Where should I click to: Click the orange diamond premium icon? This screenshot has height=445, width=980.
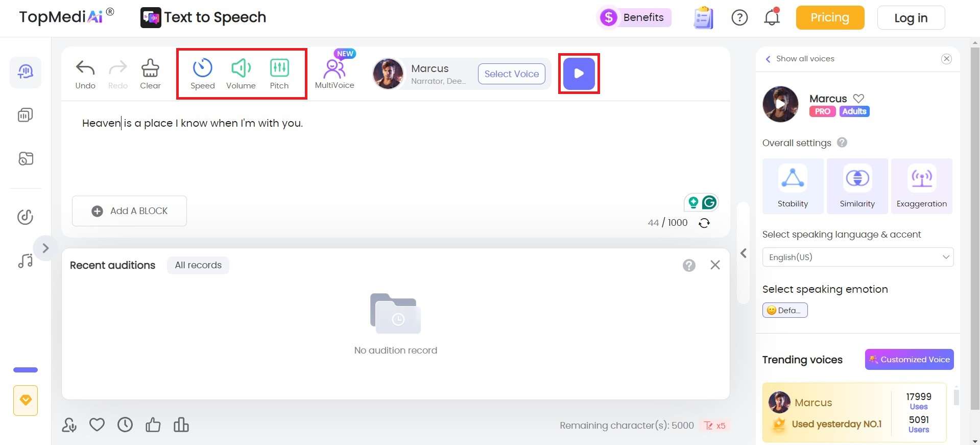(26, 400)
